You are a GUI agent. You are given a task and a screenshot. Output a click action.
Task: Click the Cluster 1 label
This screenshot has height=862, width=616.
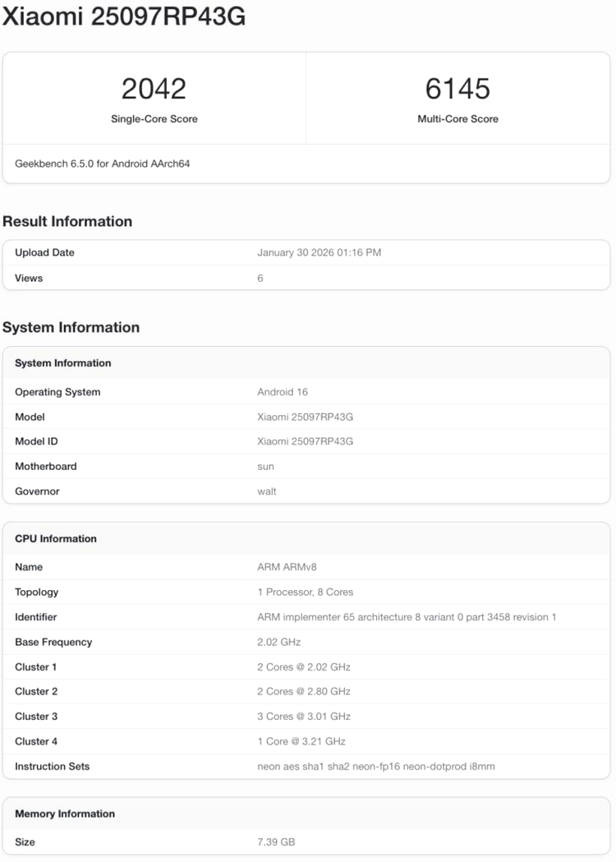pyautogui.click(x=35, y=667)
